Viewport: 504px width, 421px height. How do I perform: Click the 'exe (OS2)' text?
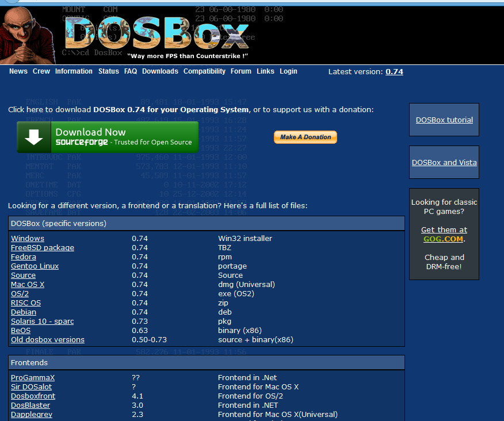tap(236, 294)
